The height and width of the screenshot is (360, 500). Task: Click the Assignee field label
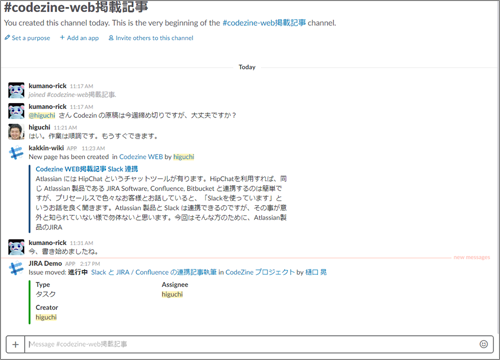click(x=175, y=285)
